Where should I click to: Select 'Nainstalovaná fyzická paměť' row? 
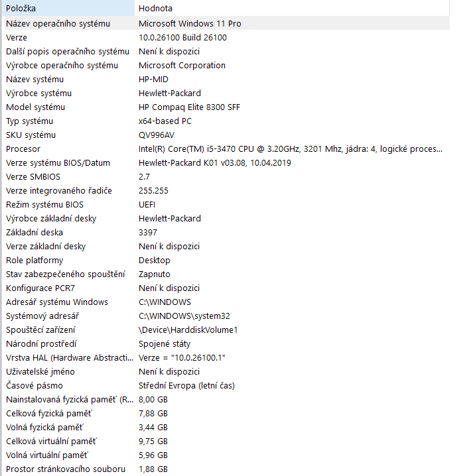coord(226,400)
